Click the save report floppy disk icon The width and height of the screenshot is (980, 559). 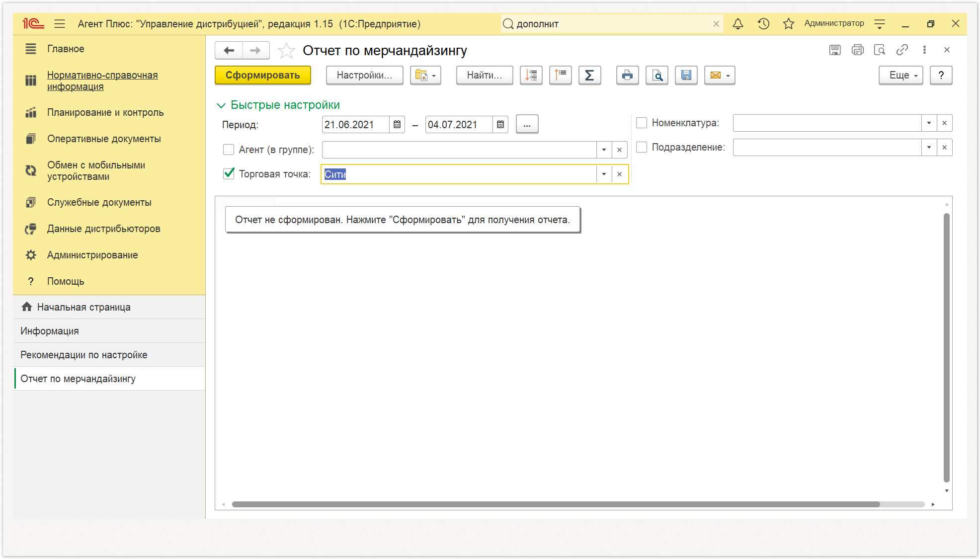pyautogui.click(x=686, y=75)
